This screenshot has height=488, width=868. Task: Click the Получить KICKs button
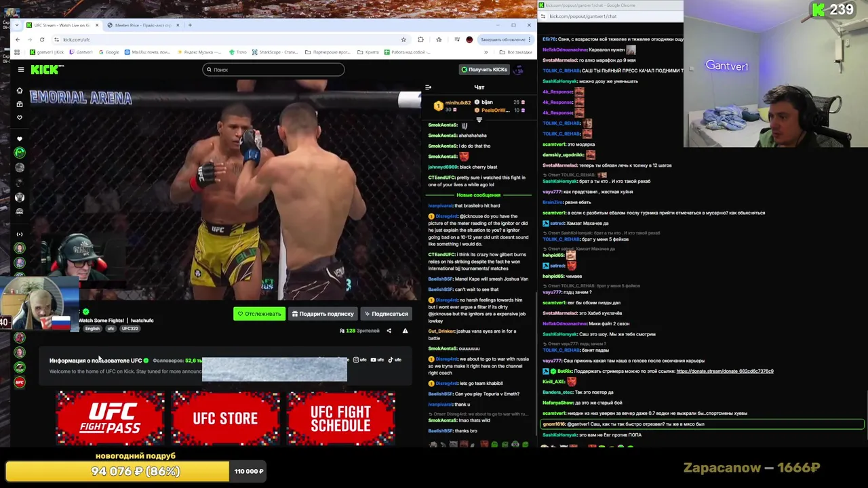[x=484, y=69]
